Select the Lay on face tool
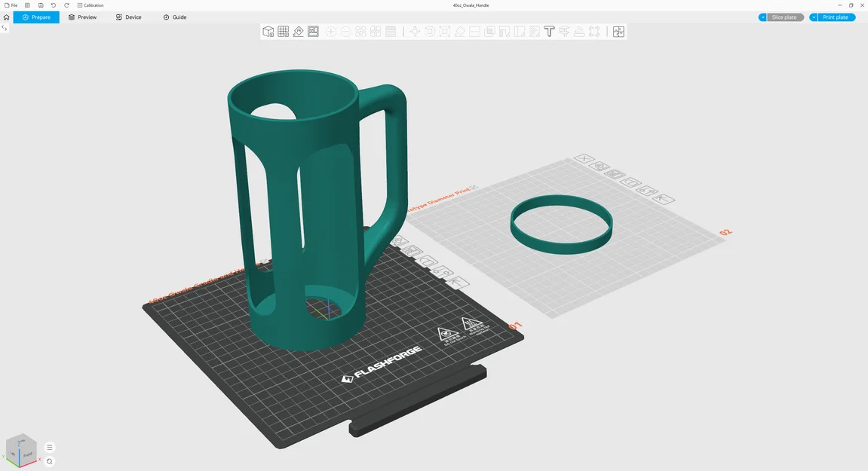The height and width of the screenshot is (471, 868). [x=459, y=32]
